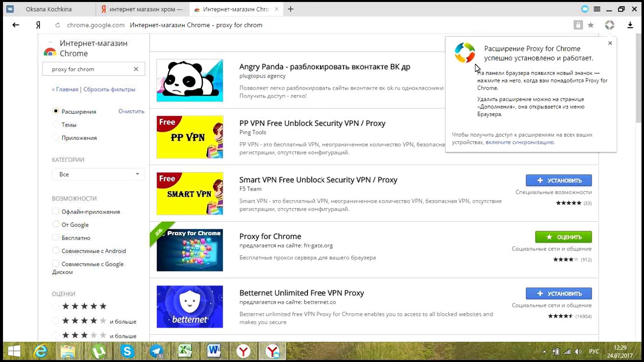644x362 pixels.
Task: Open the Все categories dropdown
Action: click(99, 174)
